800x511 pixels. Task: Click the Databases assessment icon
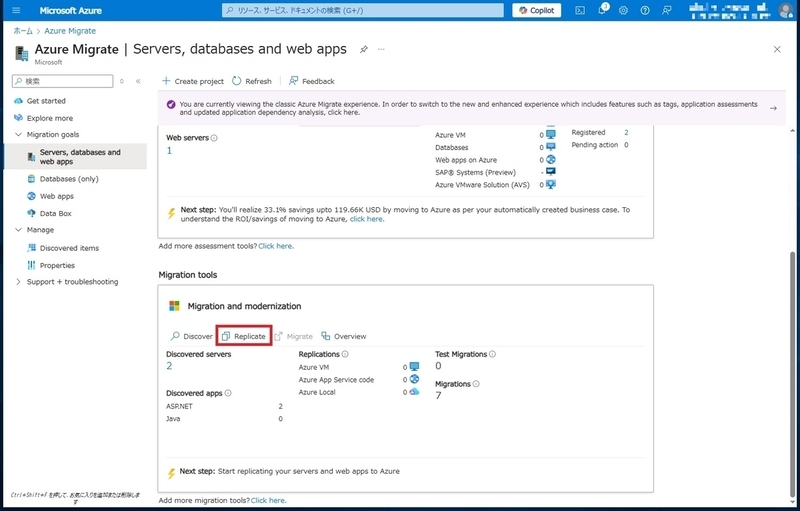click(x=551, y=147)
